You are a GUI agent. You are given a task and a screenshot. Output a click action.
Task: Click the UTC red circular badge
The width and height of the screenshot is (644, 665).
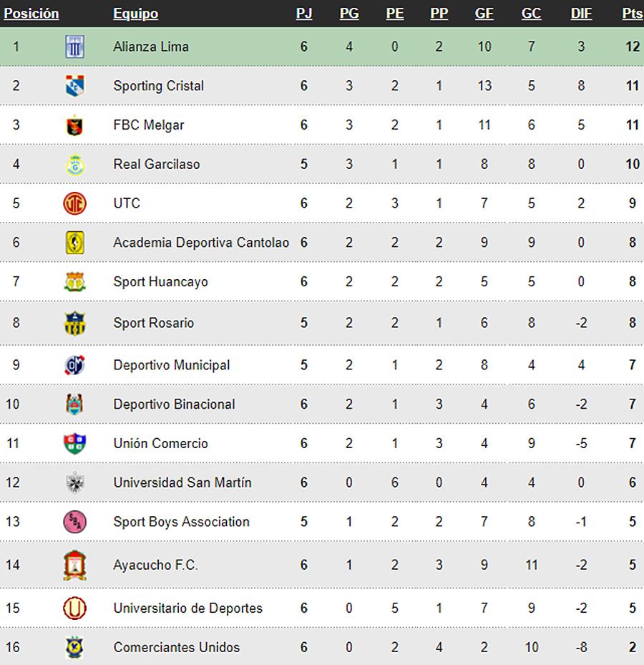[x=74, y=203]
